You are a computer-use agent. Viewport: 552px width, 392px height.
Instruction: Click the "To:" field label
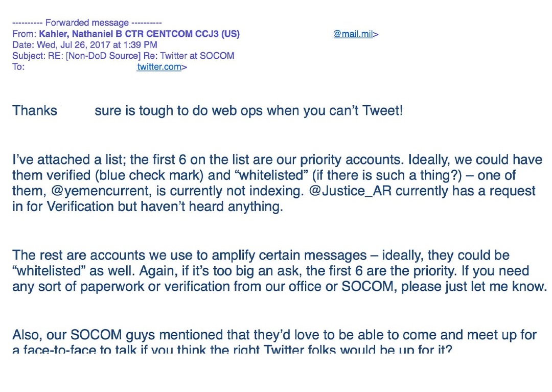(18, 67)
